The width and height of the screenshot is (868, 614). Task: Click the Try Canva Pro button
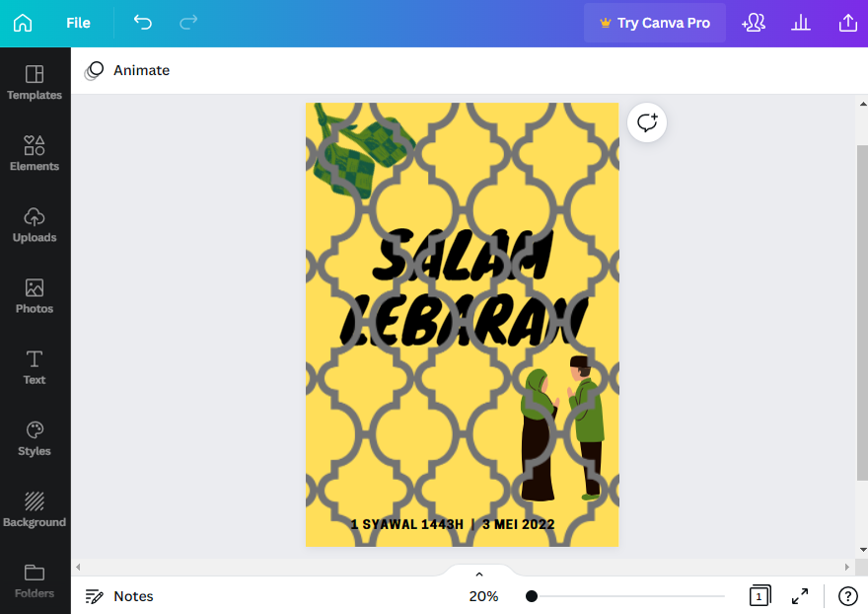(655, 23)
